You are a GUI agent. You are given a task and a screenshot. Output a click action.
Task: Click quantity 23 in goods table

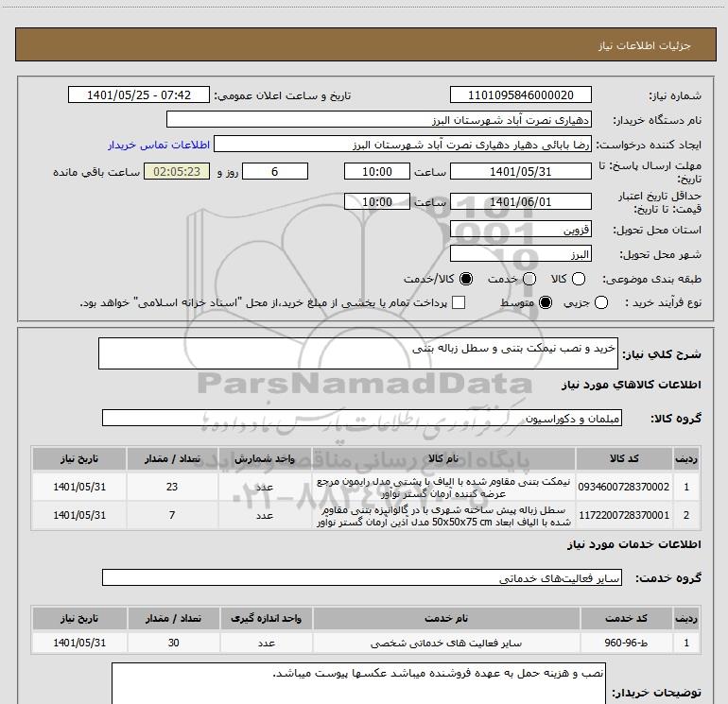[172, 487]
